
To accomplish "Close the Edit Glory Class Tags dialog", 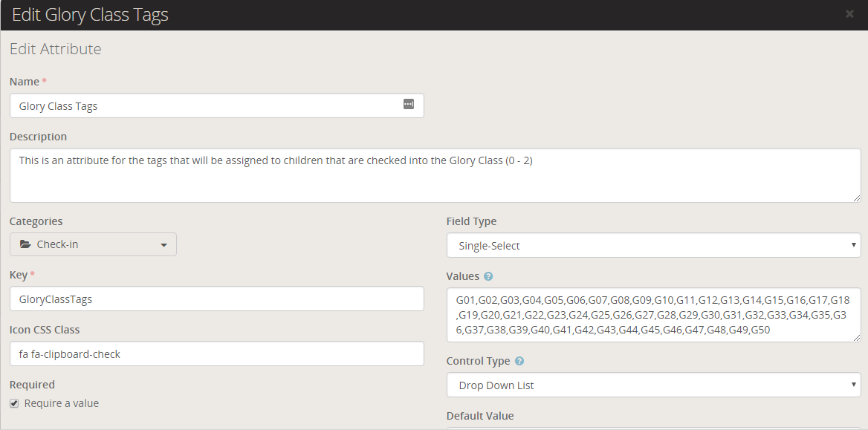I will [x=849, y=13].
